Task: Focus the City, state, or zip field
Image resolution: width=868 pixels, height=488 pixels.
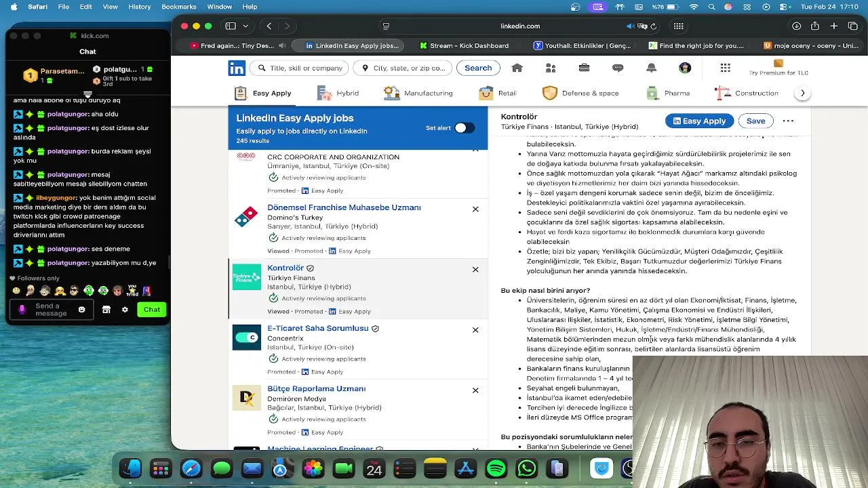Action: [x=403, y=68]
